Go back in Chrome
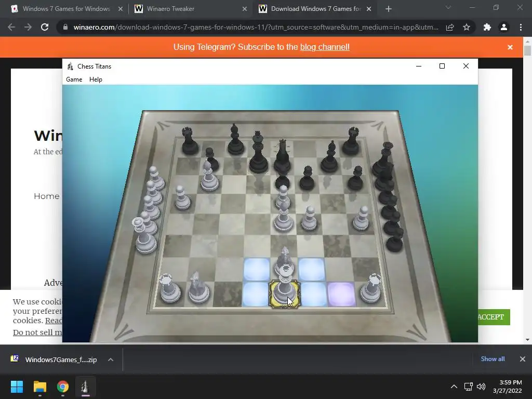 [x=11, y=27]
